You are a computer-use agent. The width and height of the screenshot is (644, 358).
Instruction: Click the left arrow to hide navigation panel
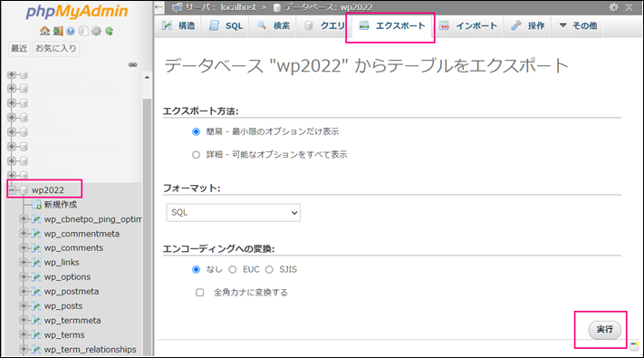point(159,7)
